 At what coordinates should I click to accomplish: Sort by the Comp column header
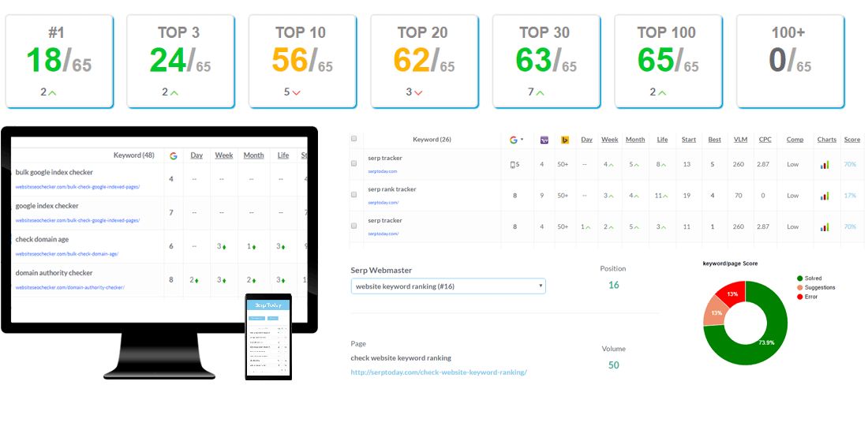[x=795, y=140]
